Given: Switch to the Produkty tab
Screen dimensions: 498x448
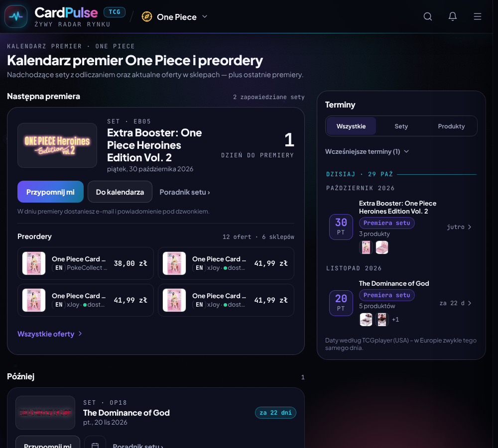Looking at the screenshot, I should click(451, 126).
